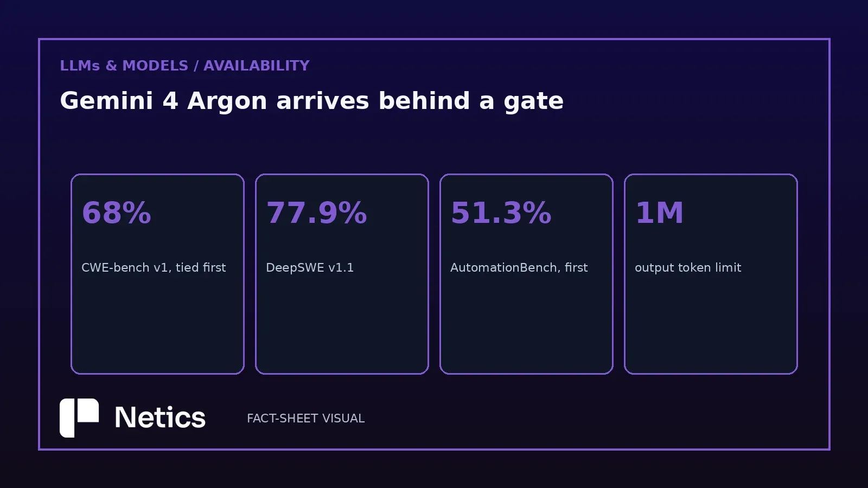
Task: Click the Gemini 4 Argon headline
Action: coord(311,101)
